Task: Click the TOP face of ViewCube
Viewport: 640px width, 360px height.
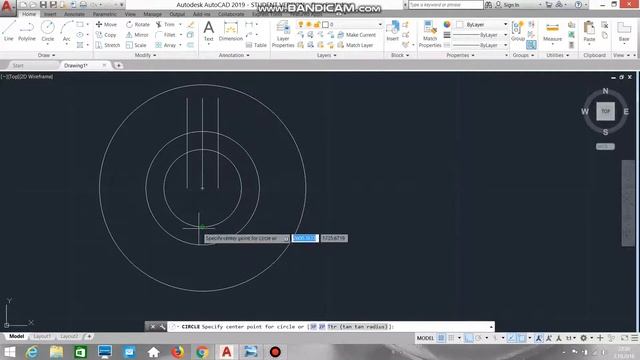Action: pyautogui.click(x=605, y=111)
